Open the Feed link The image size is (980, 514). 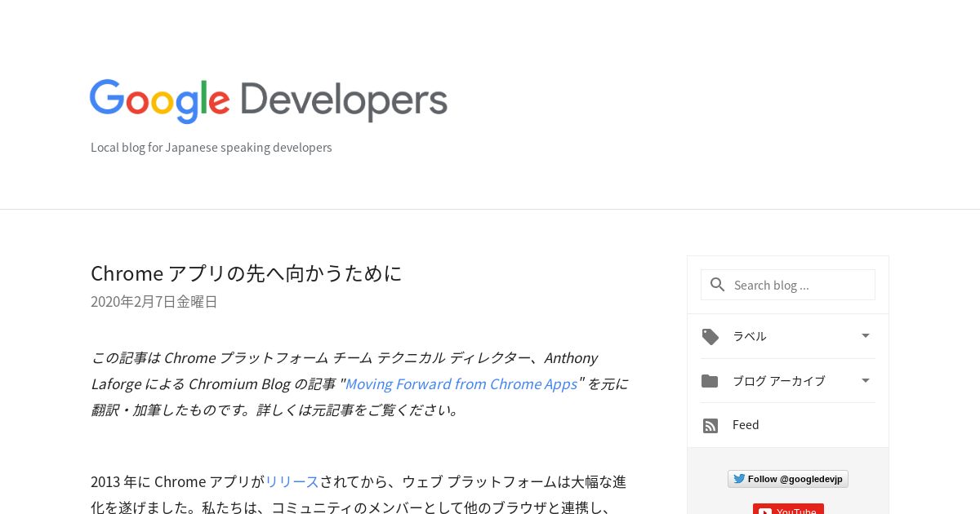click(x=746, y=425)
